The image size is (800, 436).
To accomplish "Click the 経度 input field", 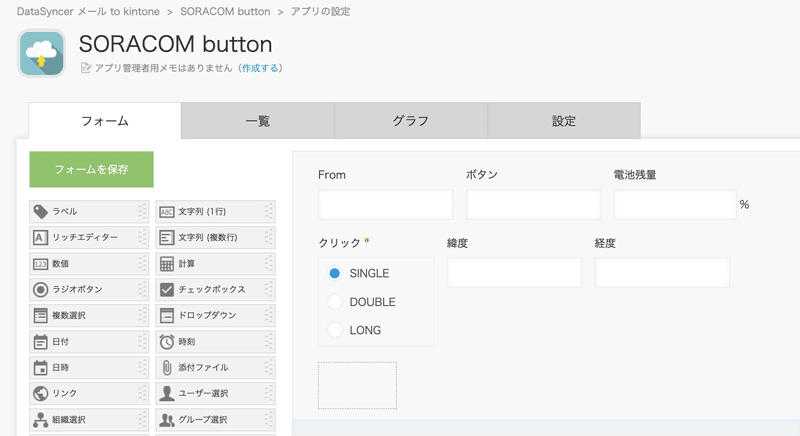I will [x=662, y=272].
